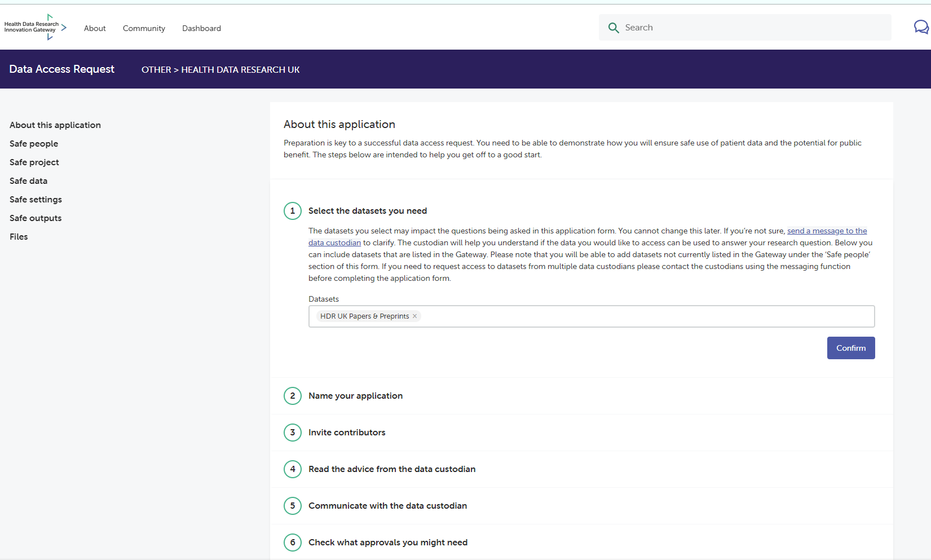Click the search magnifier icon
Screen dimensions: 931x560
pos(614,28)
